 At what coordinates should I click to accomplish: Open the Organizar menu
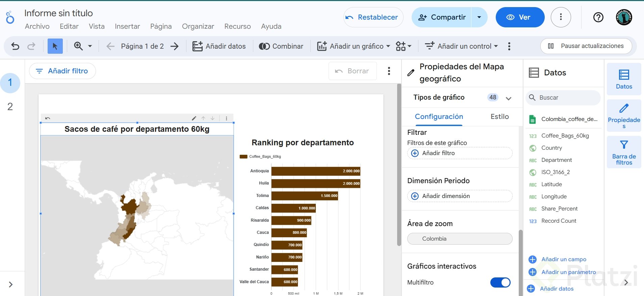[x=198, y=26]
